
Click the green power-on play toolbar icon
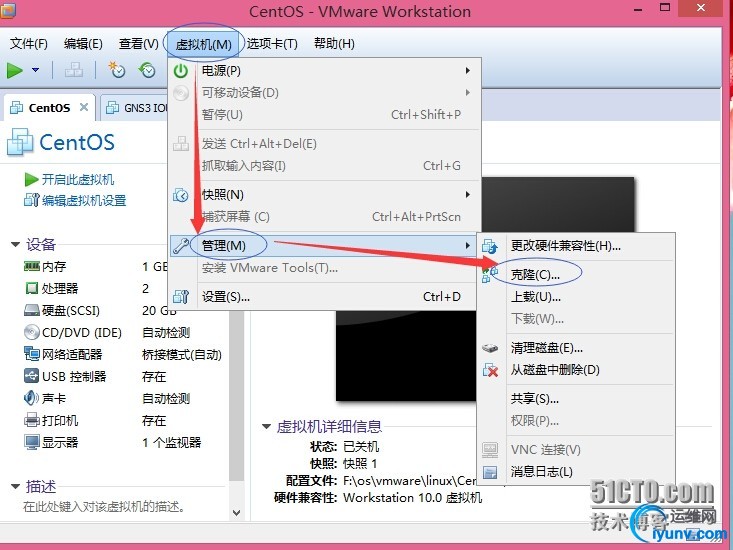(x=15, y=71)
